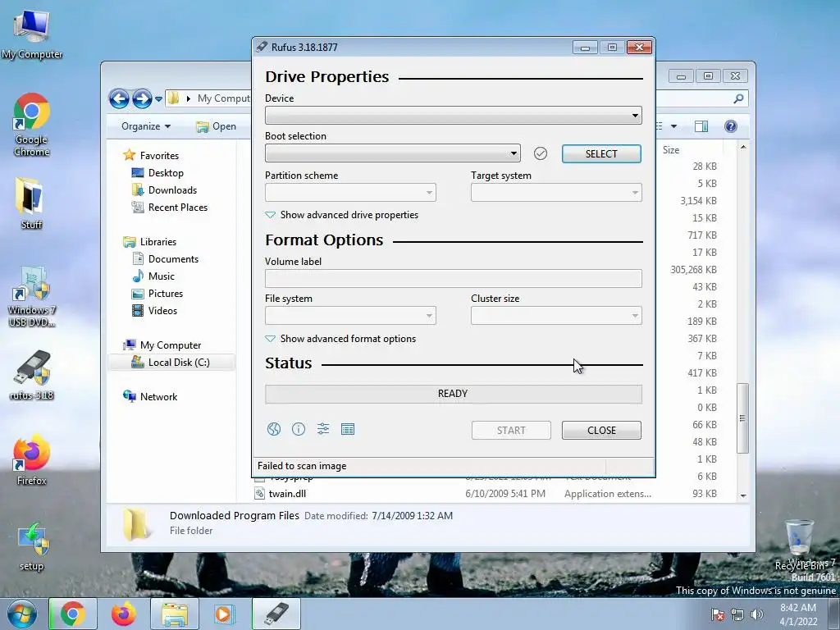Click the network tray icon

click(737, 614)
